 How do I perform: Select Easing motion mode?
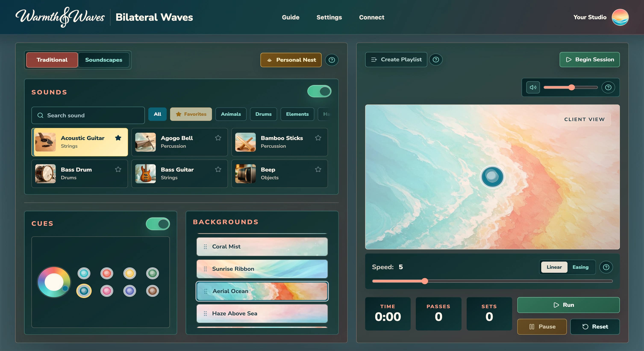click(x=580, y=267)
